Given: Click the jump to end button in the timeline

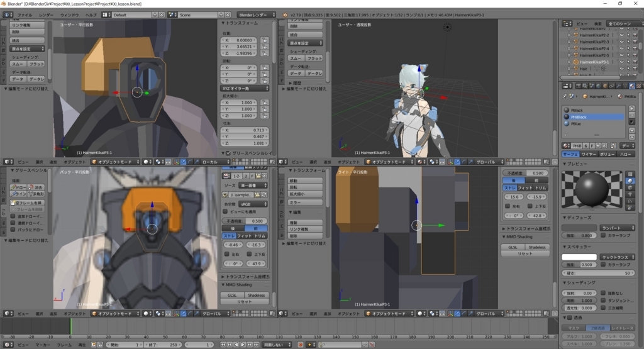Looking at the screenshot, I should pyautogui.click(x=257, y=345).
